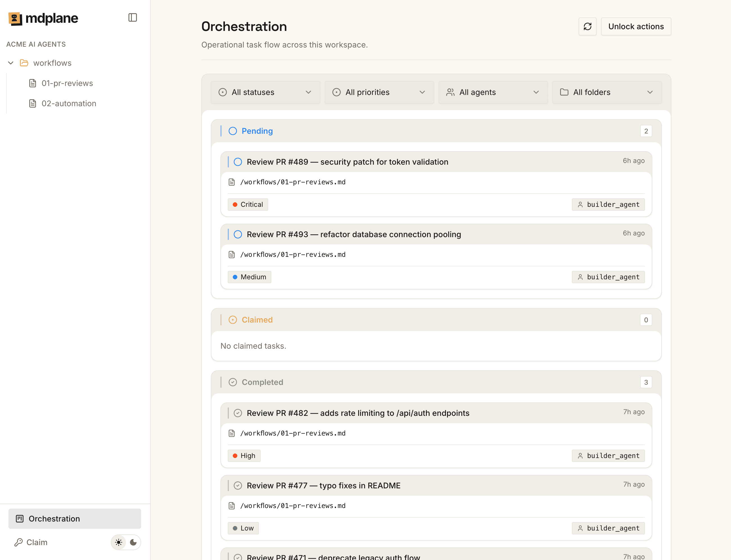Click Completed count badge showing 3
This screenshot has width=731, height=560.
click(646, 382)
